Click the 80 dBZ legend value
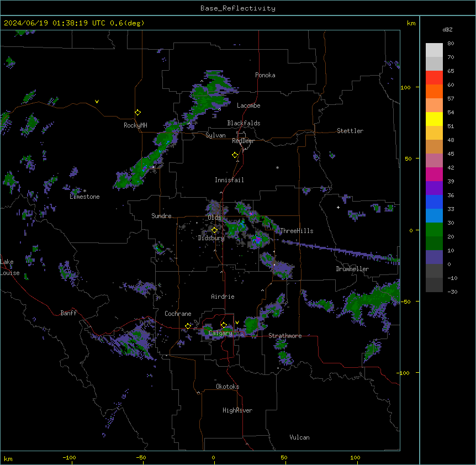 click(451, 44)
